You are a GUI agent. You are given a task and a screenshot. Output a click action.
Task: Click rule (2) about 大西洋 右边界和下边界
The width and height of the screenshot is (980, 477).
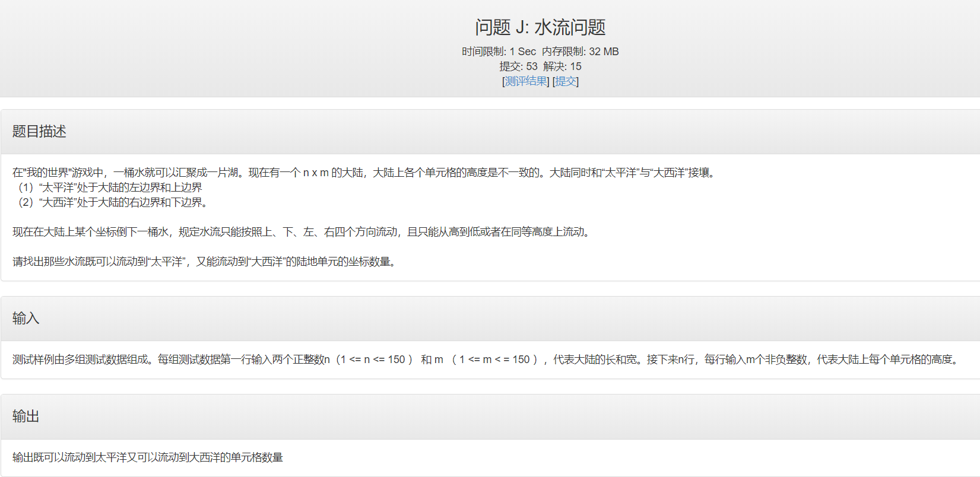coord(111,202)
